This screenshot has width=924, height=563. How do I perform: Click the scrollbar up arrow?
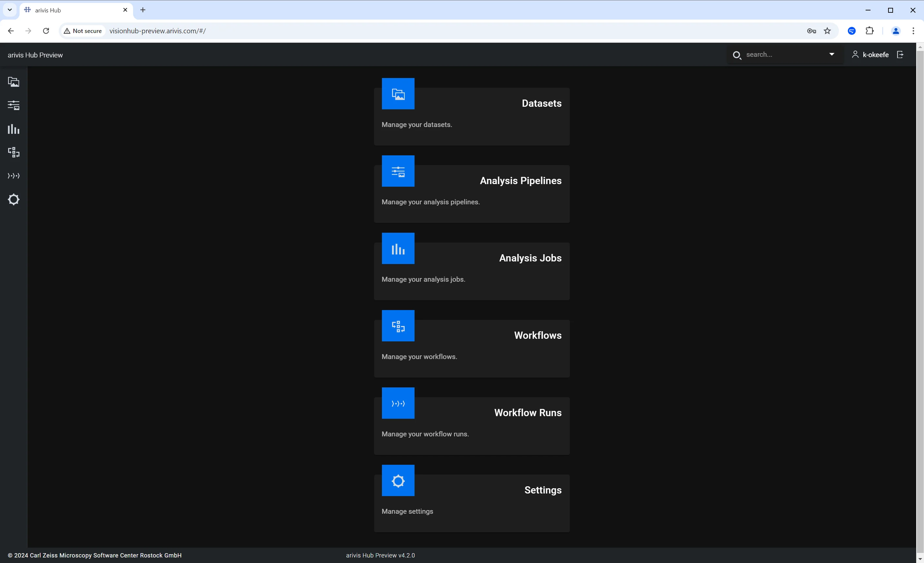tap(920, 47)
